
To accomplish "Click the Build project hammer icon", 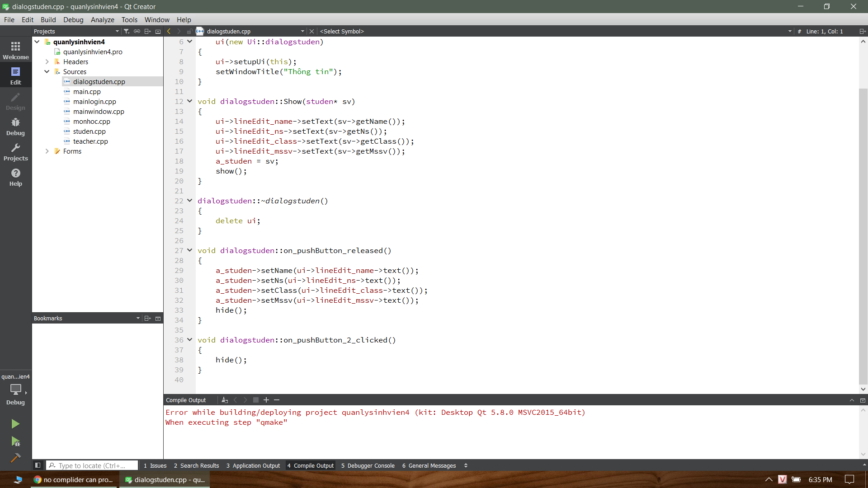I will pyautogui.click(x=15, y=458).
